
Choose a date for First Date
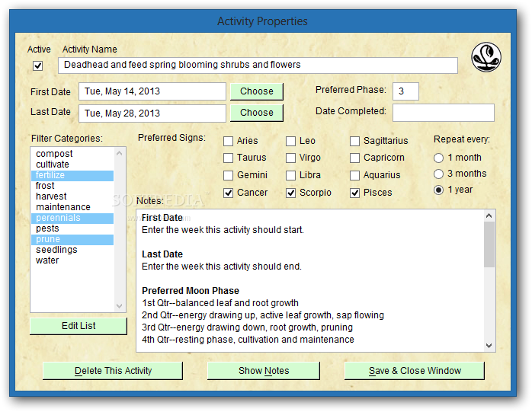[257, 91]
